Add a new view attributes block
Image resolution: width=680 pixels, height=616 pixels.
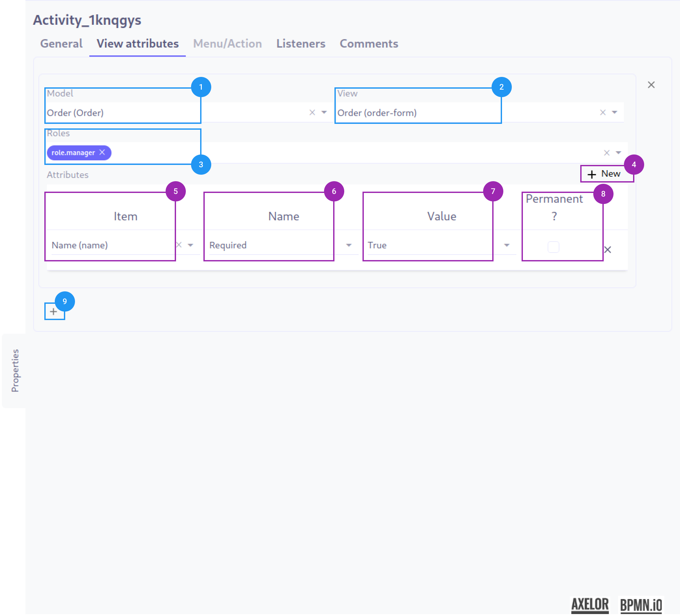pyautogui.click(x=54, y=312)
